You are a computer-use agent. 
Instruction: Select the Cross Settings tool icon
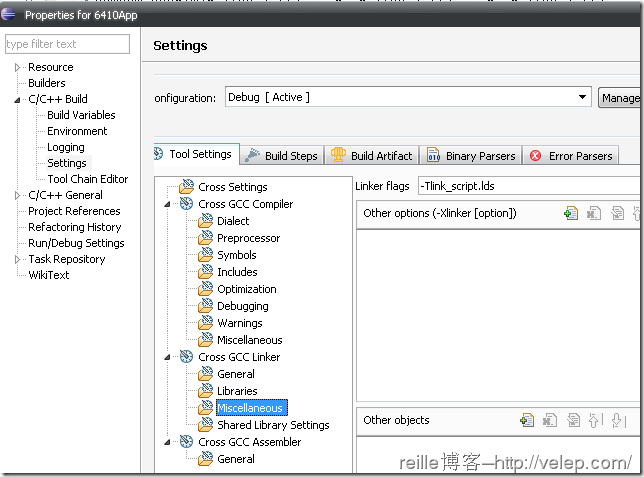(186, 187)
